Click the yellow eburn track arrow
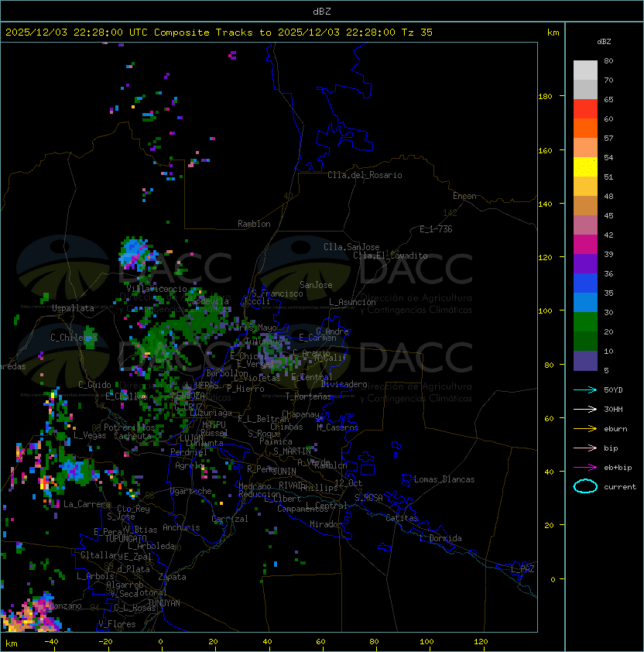644x652 pixels. (585, 428)
